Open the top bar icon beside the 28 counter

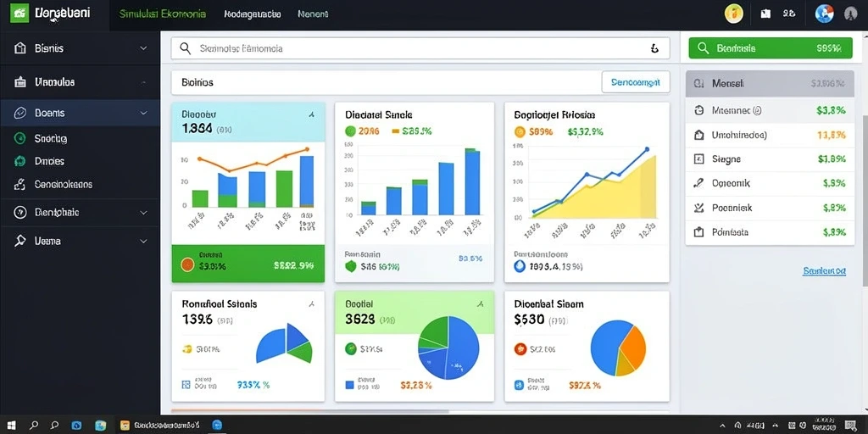(765, 14)
